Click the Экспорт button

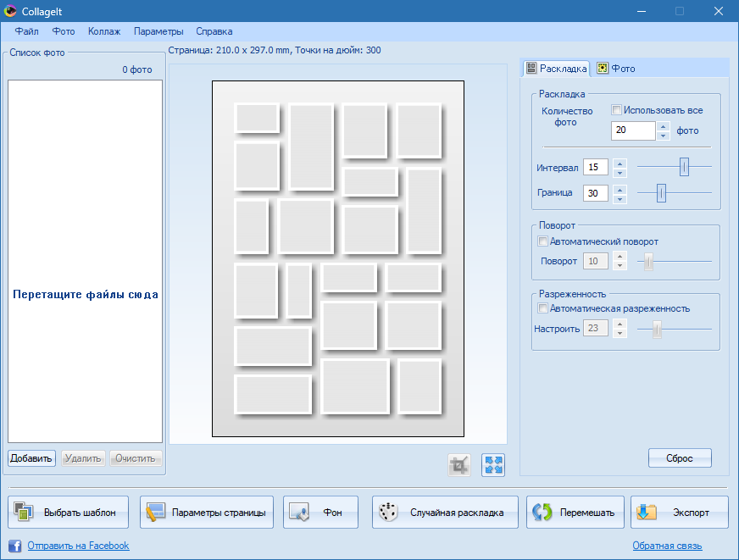(x=679, y=512)
